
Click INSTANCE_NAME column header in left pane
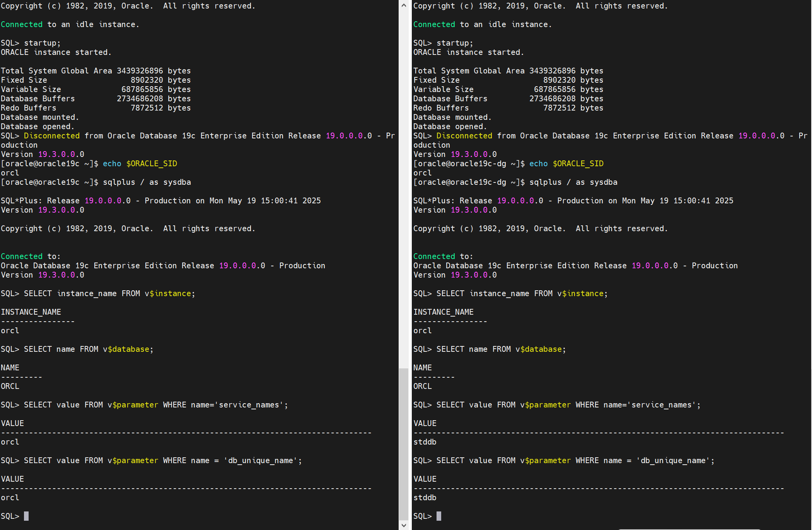pos(31,312)
